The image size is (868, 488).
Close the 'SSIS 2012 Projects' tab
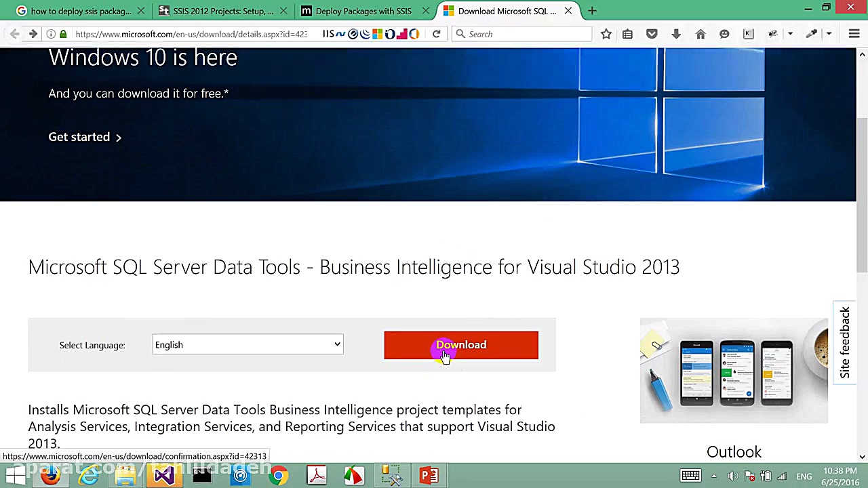tap(283, 11)
